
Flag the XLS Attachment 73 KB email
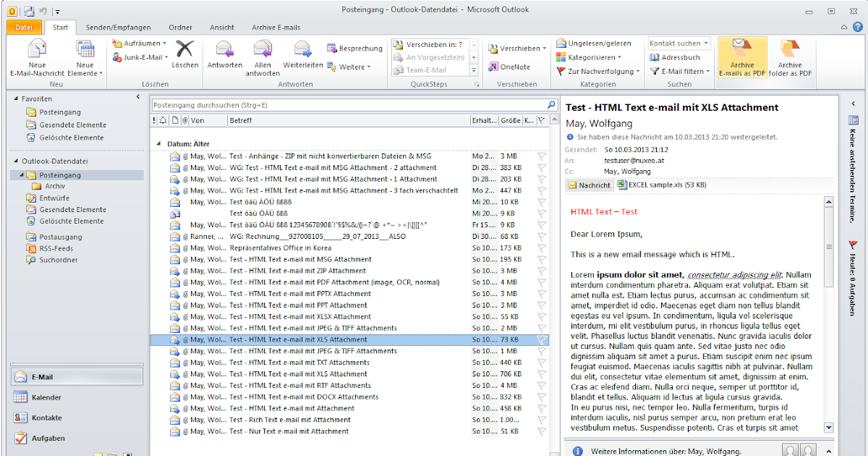542,339
